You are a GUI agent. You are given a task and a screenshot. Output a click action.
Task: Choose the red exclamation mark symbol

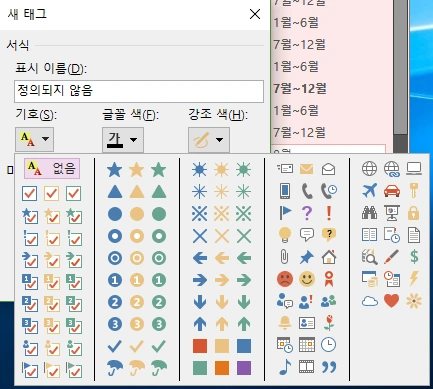point(329,213)
